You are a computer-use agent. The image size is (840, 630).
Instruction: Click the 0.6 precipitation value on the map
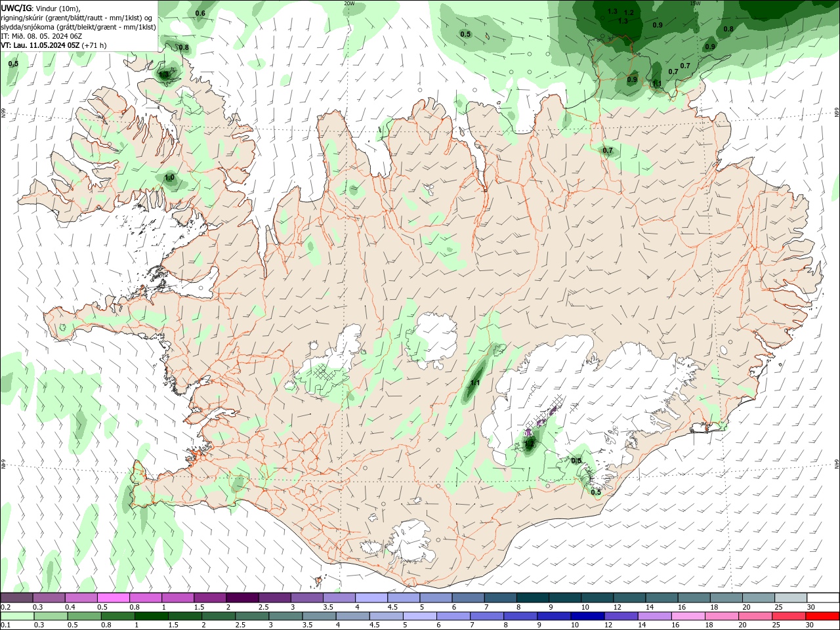[x=200, y=13]
